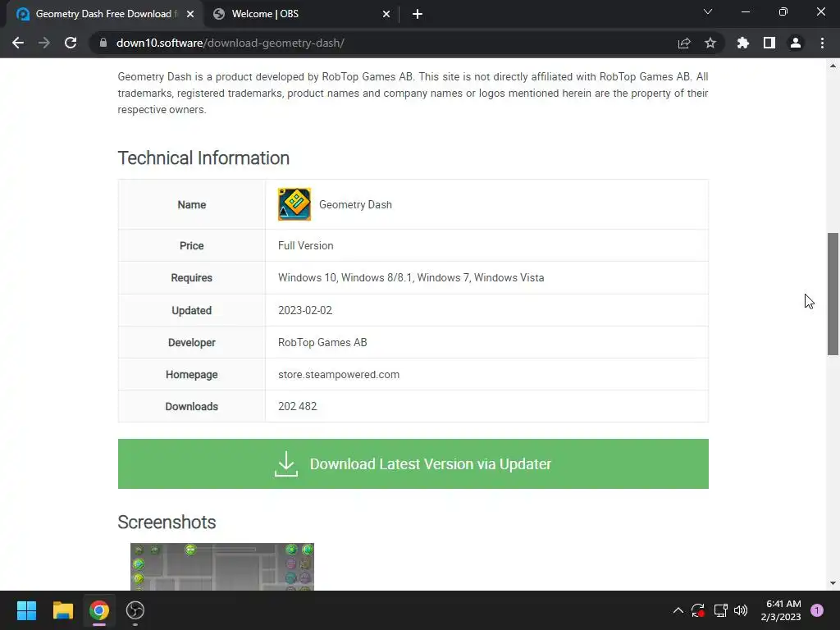Open the Extensions puzzle icon
This screenshot has height=630, width=840.
(743, 43)
